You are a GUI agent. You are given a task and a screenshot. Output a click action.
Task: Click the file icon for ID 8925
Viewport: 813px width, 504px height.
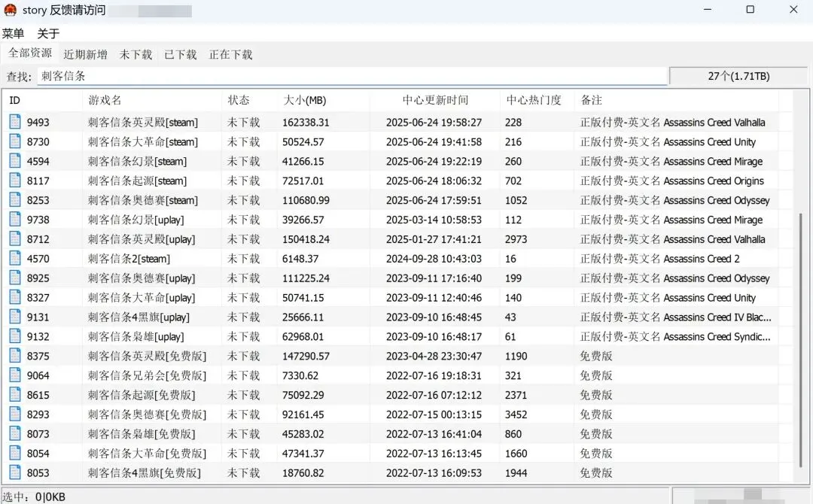tap(15, 278)
